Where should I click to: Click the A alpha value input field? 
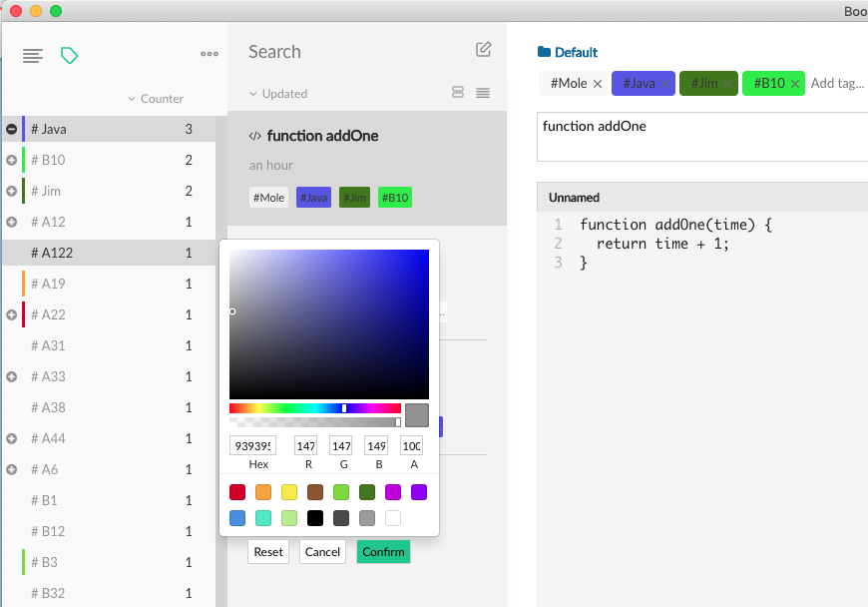[x=411, y=446]
